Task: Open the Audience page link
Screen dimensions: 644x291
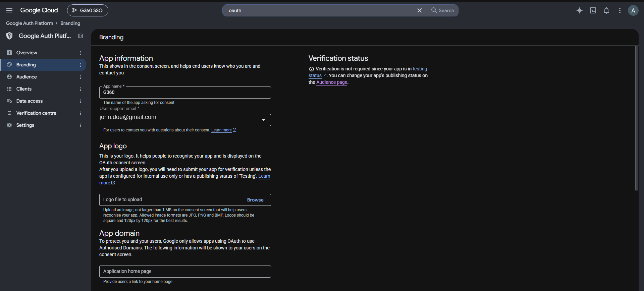Action: (x=332, y=82)
